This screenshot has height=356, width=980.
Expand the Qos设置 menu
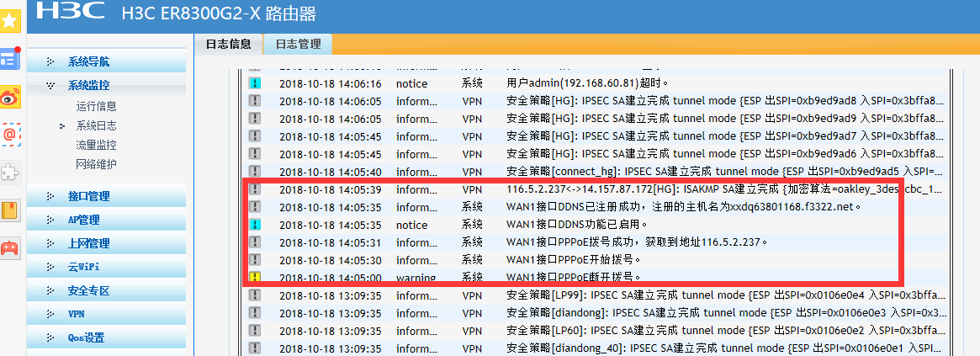(106, 337)
